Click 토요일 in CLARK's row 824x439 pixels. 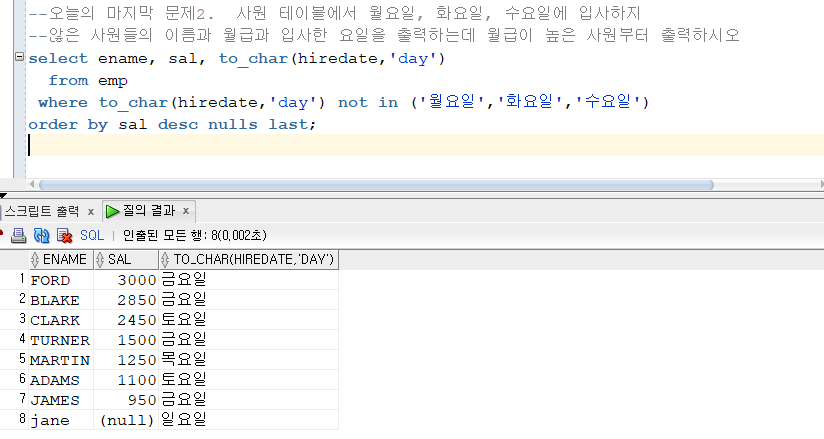point(183,320)
